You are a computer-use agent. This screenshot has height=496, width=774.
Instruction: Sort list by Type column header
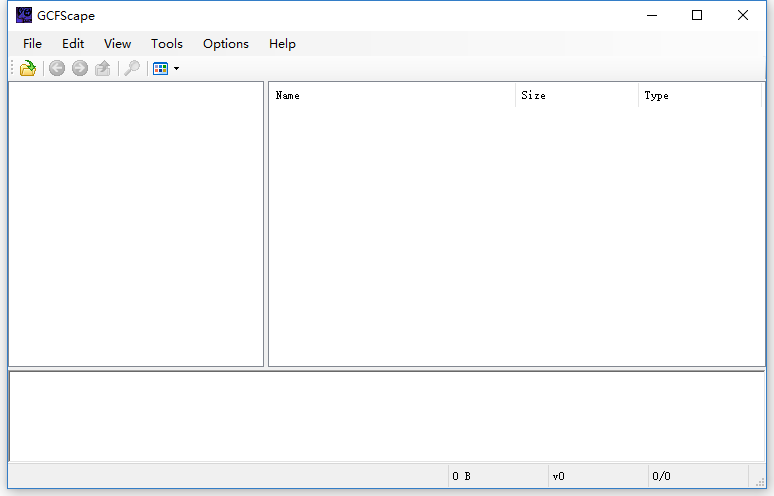pos(700,95)
